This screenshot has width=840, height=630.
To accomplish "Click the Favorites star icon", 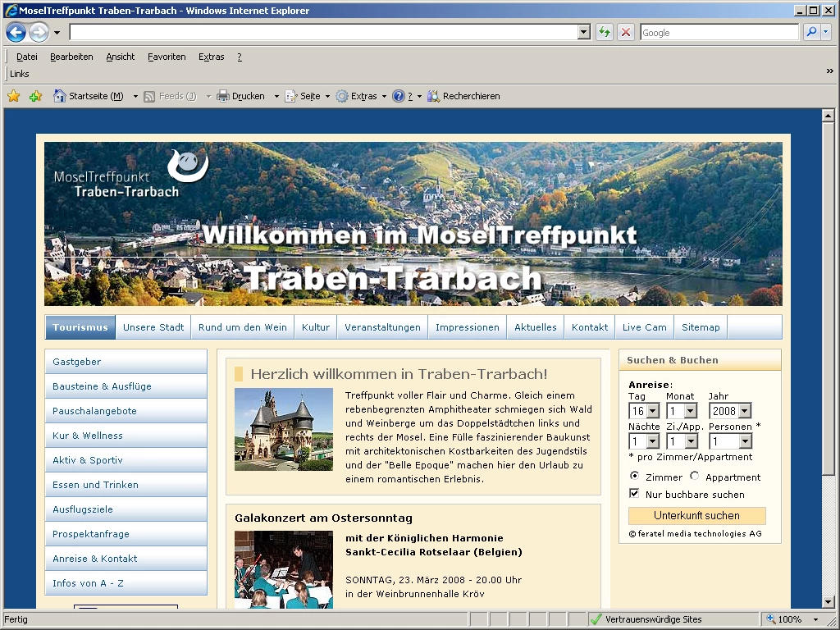I will click(14, 96).
